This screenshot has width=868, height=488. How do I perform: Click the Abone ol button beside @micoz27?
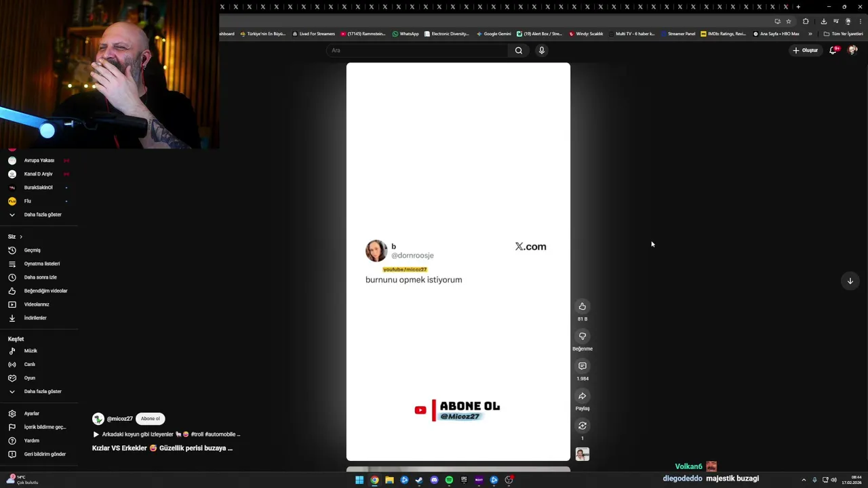point(151,419)
